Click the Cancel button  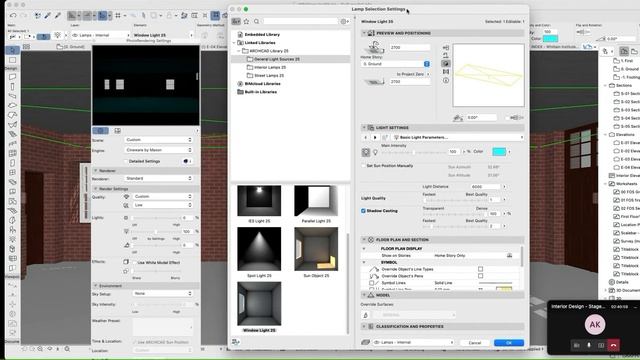tap(475, 343)
